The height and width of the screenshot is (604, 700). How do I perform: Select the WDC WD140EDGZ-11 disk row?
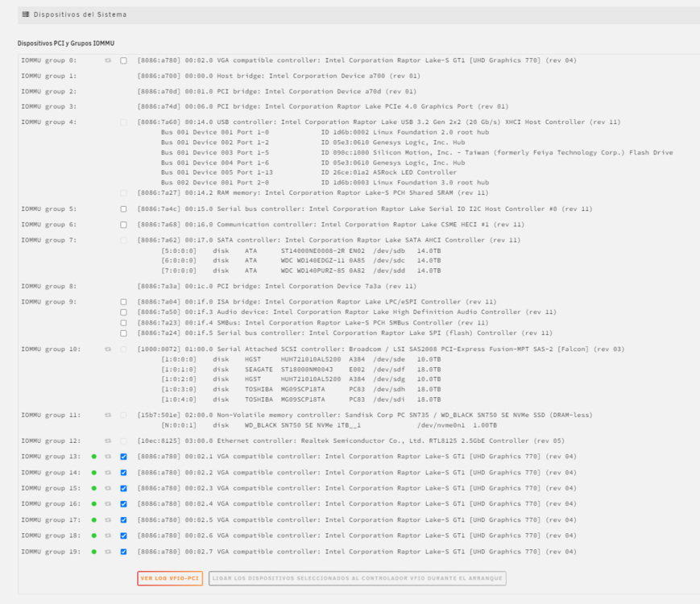[301, 260]
